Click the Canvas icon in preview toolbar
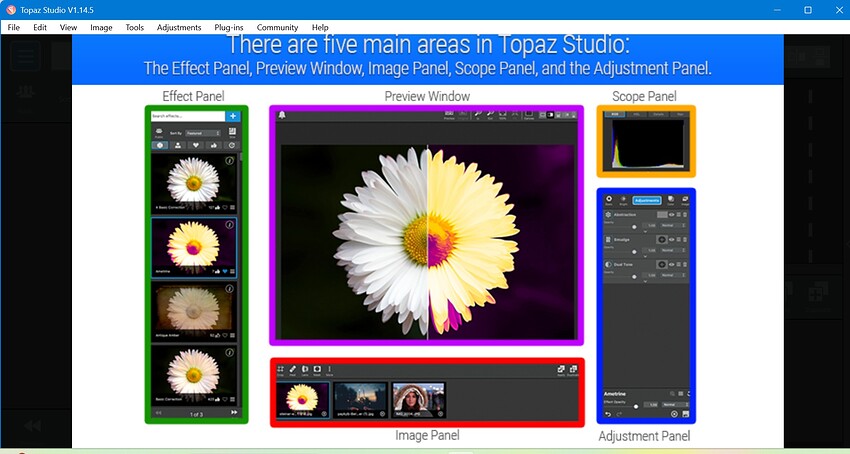The height and width of the screenshot is (454, 850). (529, 114)
